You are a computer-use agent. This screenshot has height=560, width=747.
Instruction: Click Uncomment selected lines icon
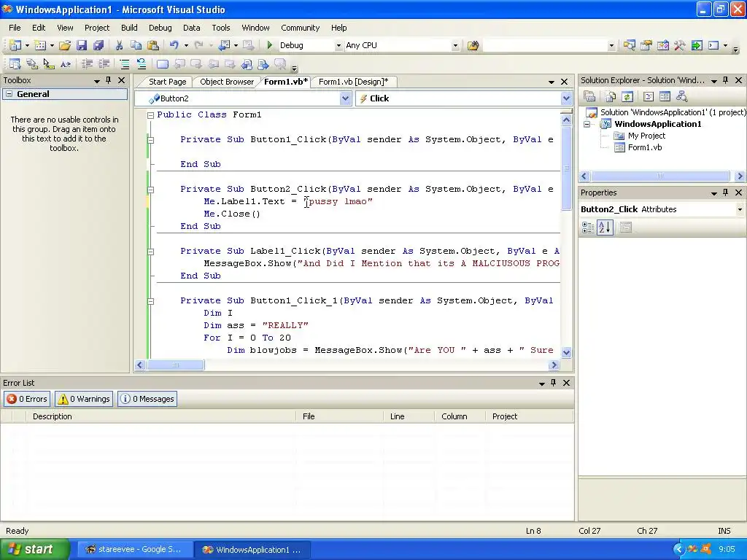tap(142, 64)
